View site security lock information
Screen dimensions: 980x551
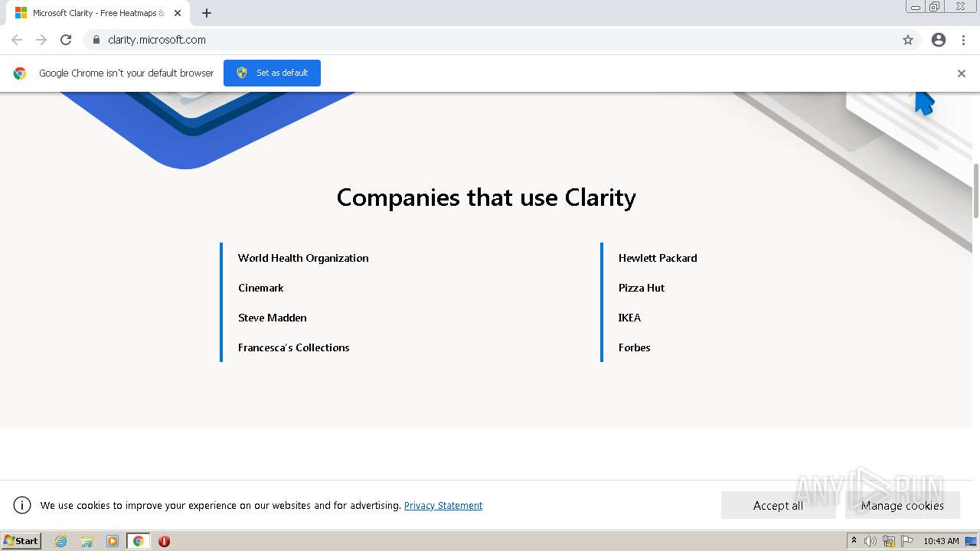pyautogui.click(x=96, y=40)
